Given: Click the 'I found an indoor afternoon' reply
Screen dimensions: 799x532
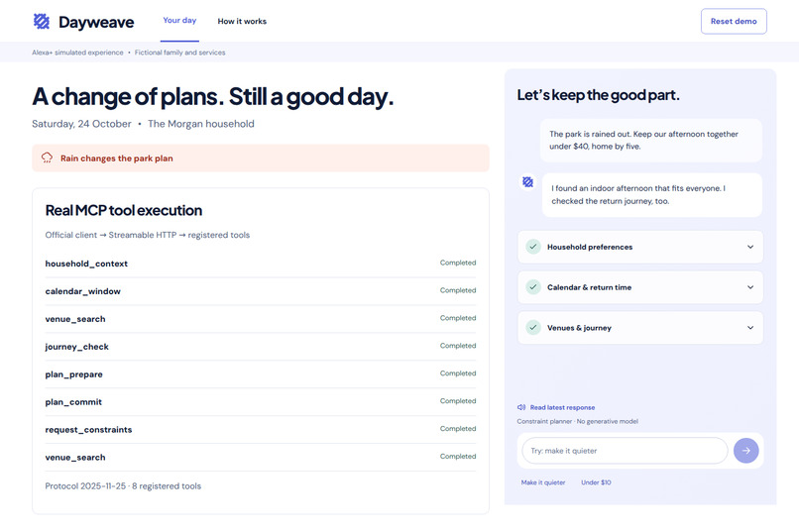Looking at the screenshot, I should tap(652, 194).
